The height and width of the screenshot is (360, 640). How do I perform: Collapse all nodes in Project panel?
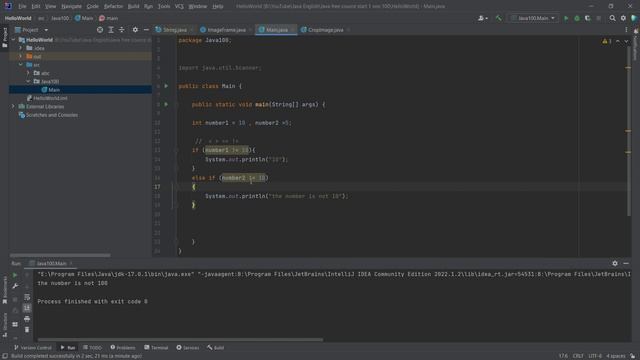coord(122,30)
